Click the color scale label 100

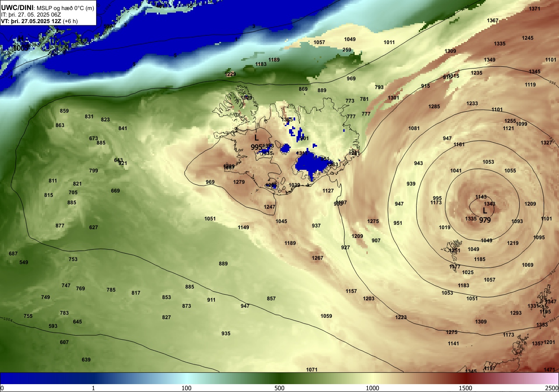[186, 388]
